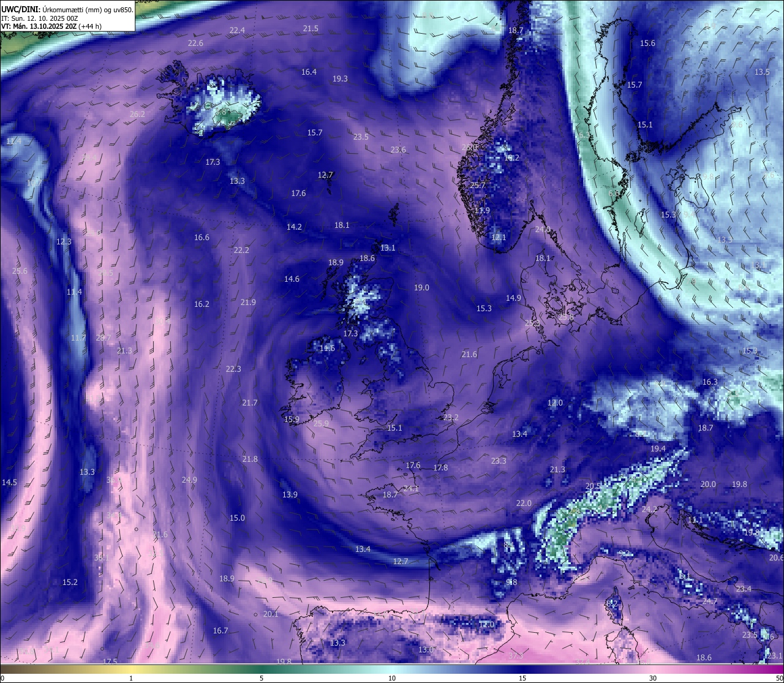Screen dimensions: 784x683
Task: Click the value 14.5 on the map
Action: [x=9, y=482]
